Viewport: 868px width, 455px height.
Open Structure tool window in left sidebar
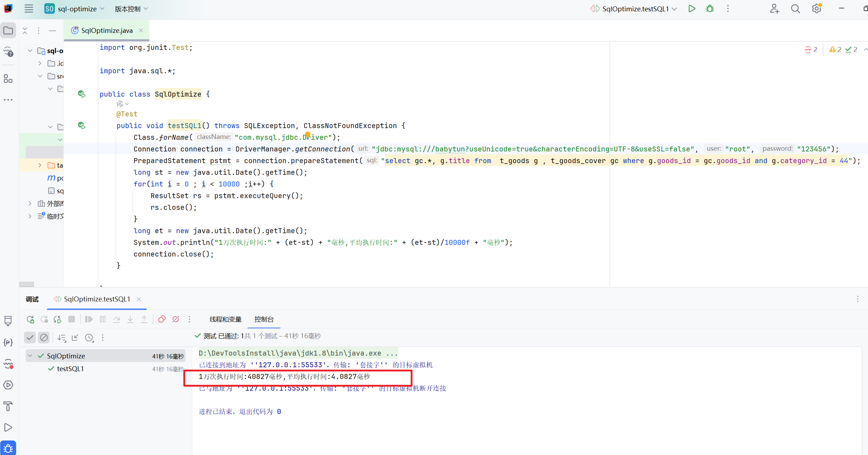[8, 79]
